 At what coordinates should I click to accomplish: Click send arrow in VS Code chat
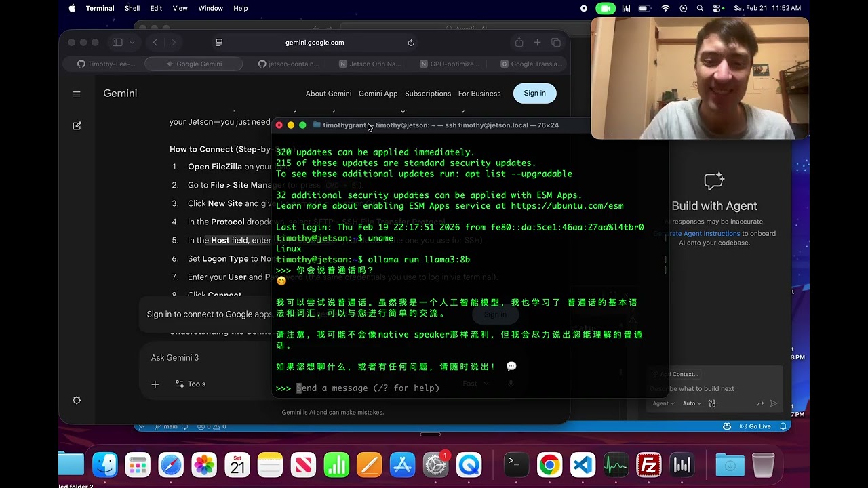click(x=774, y=403)
